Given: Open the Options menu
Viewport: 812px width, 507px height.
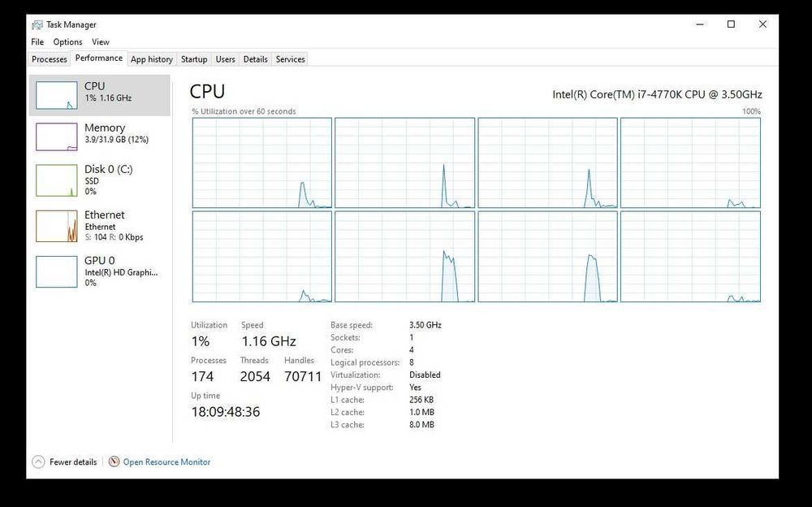Looking at the screenshot, I should tap(68, 42).
